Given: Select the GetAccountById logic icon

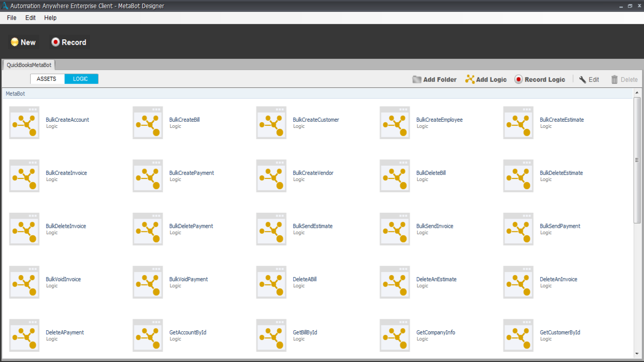Looking at the screenshot, I should [148, 336].
